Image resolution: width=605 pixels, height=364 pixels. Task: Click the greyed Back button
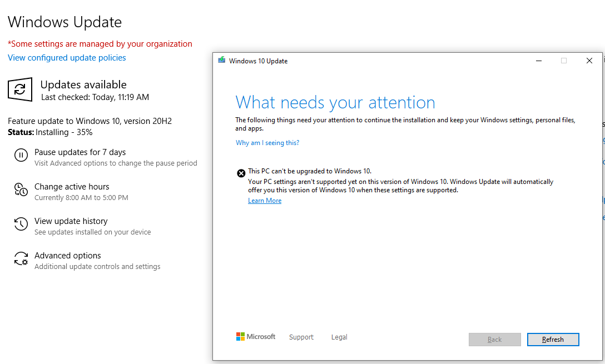tap(495, 340)
